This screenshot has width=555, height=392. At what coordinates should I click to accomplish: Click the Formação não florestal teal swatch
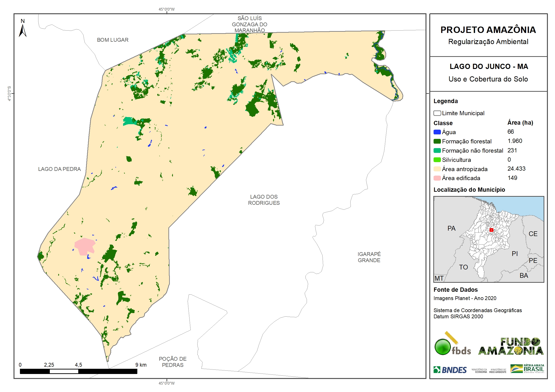tap(437, 150)
